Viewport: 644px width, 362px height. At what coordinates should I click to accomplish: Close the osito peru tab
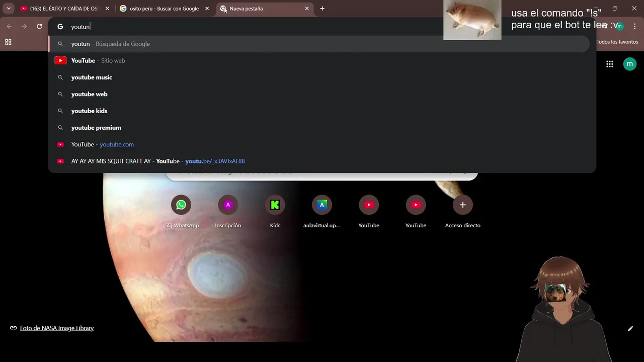coord(207,9)
